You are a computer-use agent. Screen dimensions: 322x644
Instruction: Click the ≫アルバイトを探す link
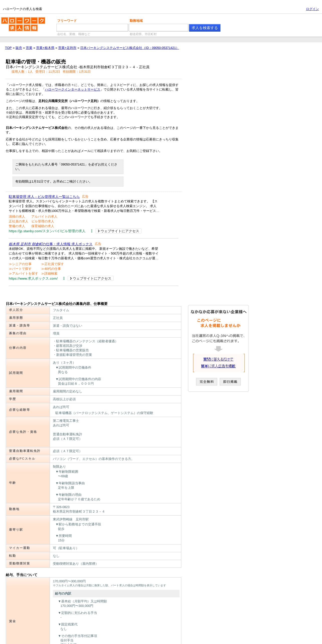tap(23, 274)
